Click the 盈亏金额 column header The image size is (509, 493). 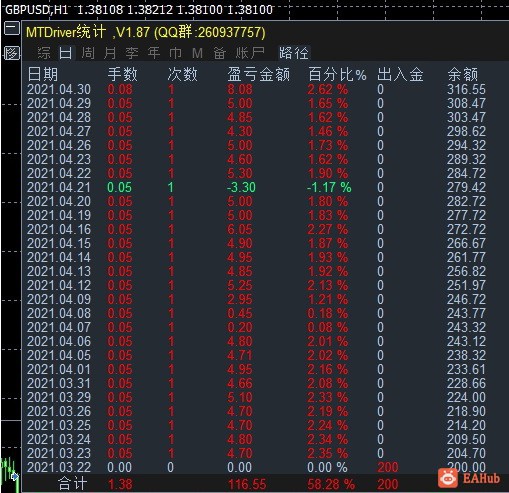(x=259, y=74)
